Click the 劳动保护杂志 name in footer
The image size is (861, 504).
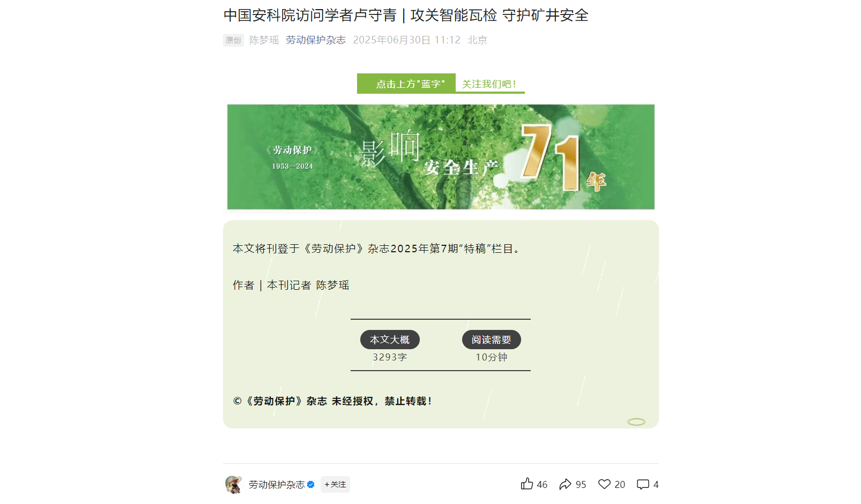[x=277, y=484]
